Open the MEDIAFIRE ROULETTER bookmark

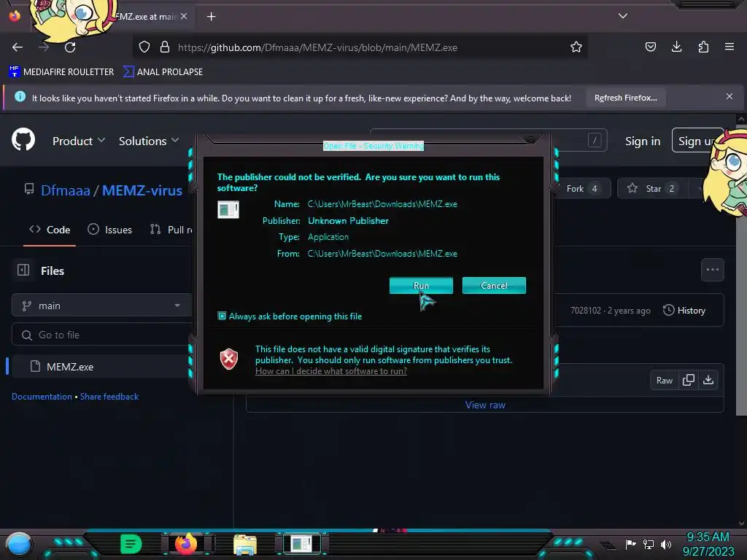(61, 72)
